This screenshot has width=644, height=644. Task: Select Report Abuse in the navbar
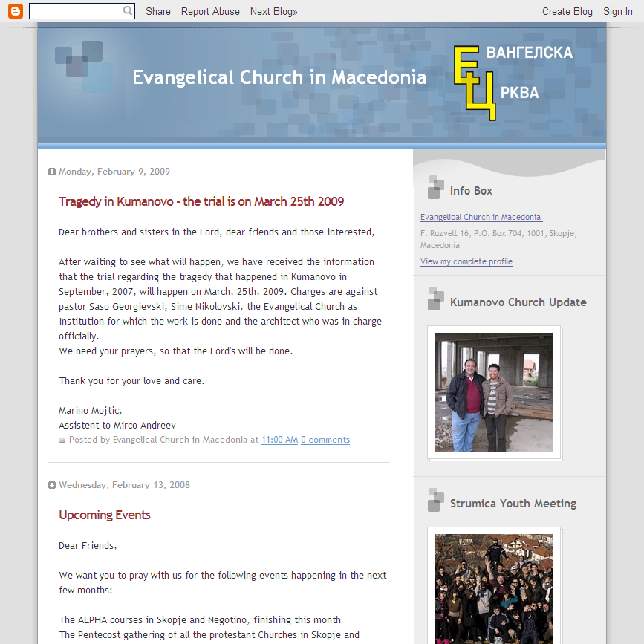(210, 11)
